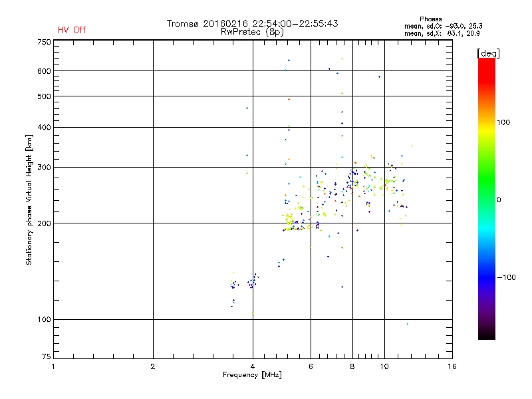Click the 600 height axis label
Viewport: 532px width, 399px height.
44,71
